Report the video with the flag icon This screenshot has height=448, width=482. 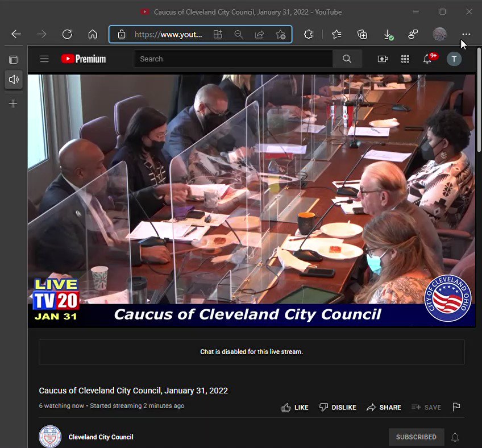[x=456, y=407]
